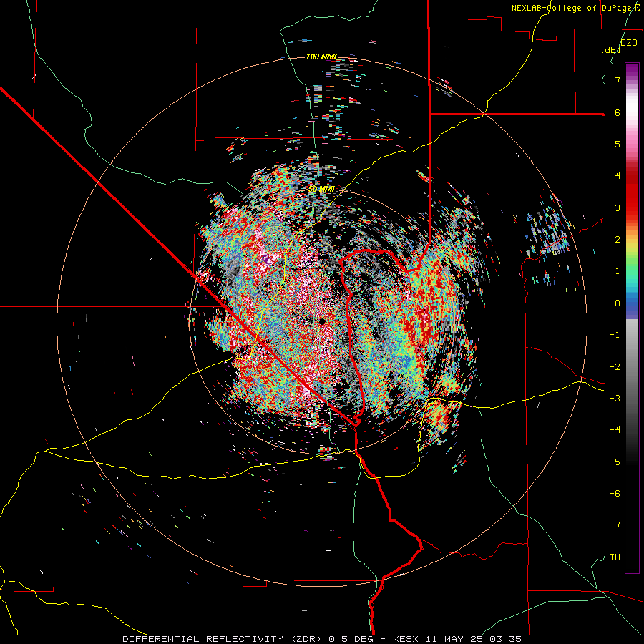
Task: Click the -4 dB tick label
Action: [x=615, y=430]
